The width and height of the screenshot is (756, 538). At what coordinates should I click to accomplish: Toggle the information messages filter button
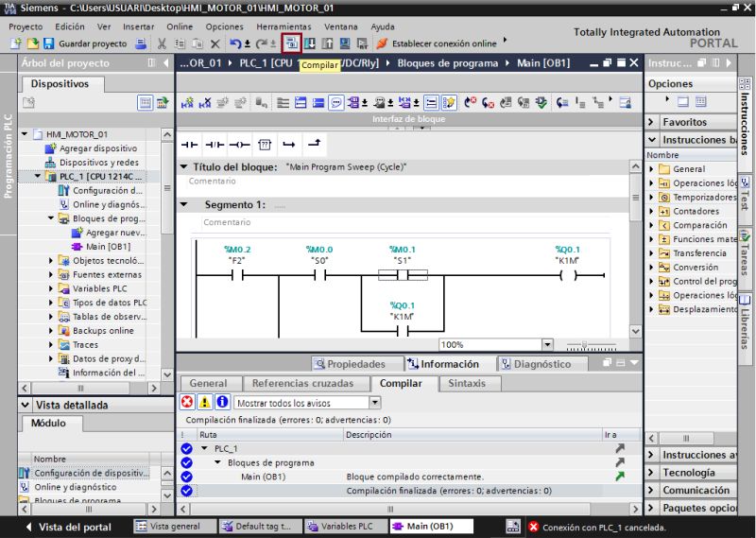[x=222, y=402]
